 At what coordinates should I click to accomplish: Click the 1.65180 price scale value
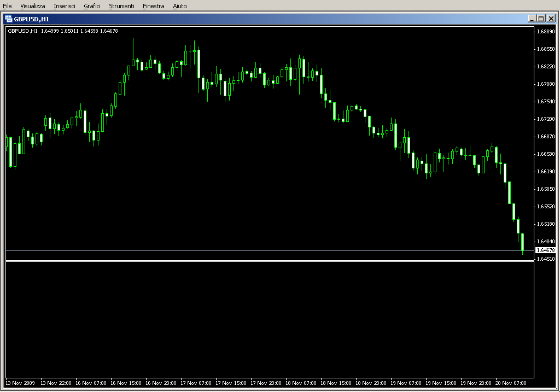(546, 224)
